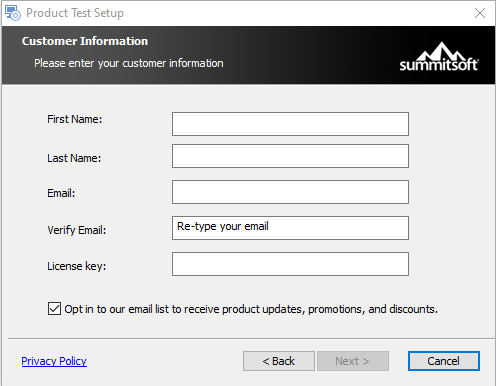The height and width of the screenshot is (386, 496).
Task: Click the Customer Information heading
Action: point(85,41)
